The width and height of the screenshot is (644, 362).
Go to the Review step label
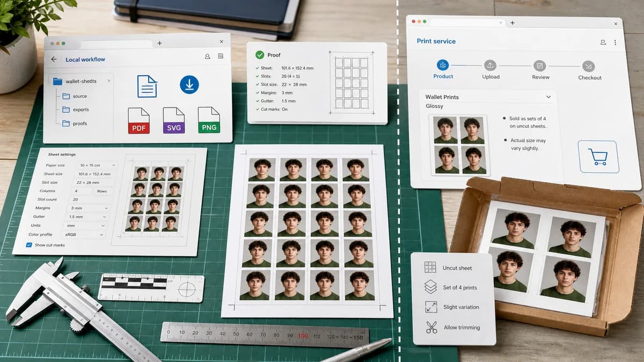(540, 77)
